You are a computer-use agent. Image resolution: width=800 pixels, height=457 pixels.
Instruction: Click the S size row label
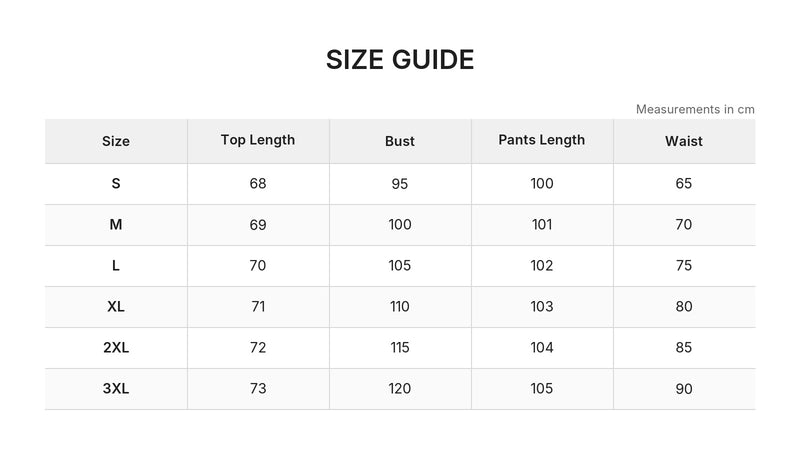click(x=116, y=184)
